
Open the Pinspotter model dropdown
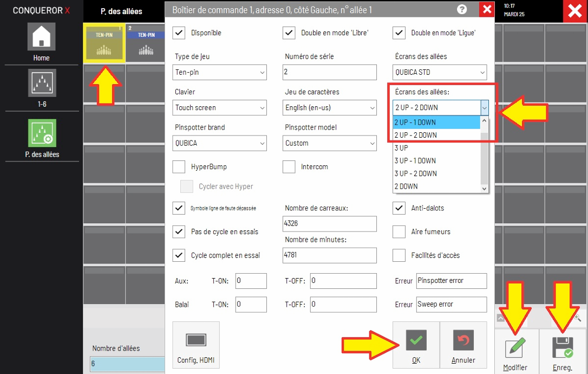(330, 143)
